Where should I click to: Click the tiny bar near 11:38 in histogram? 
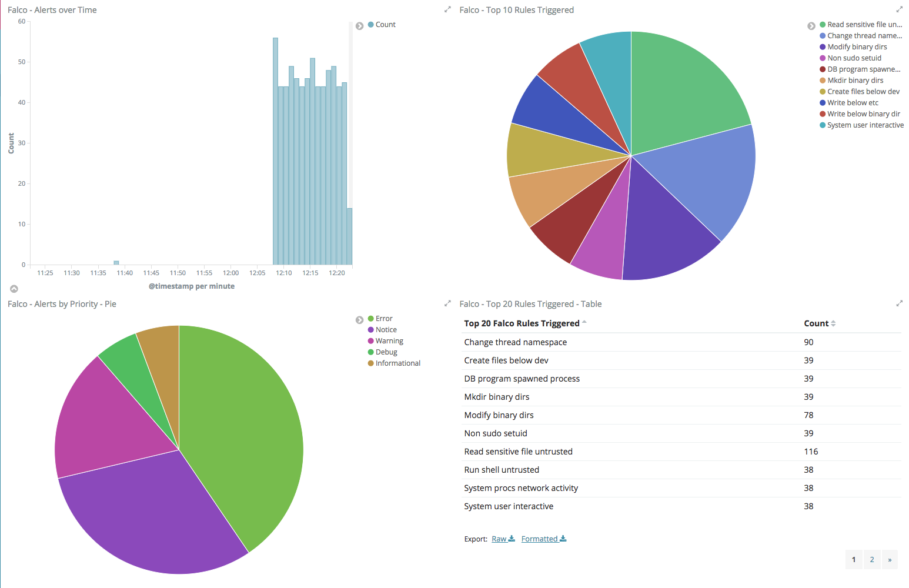(x=116, y=262)
